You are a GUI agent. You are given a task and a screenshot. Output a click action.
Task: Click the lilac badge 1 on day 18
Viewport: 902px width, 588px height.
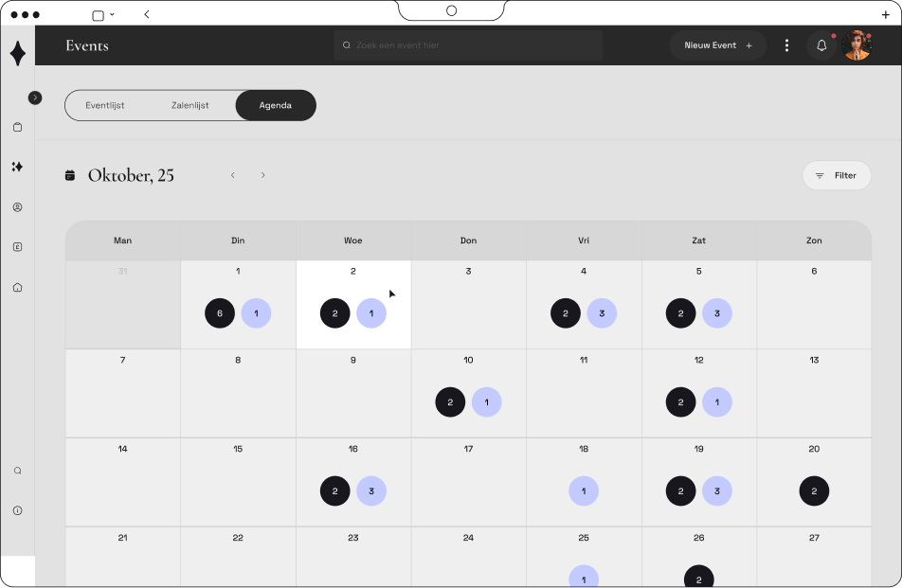point(584,490)
